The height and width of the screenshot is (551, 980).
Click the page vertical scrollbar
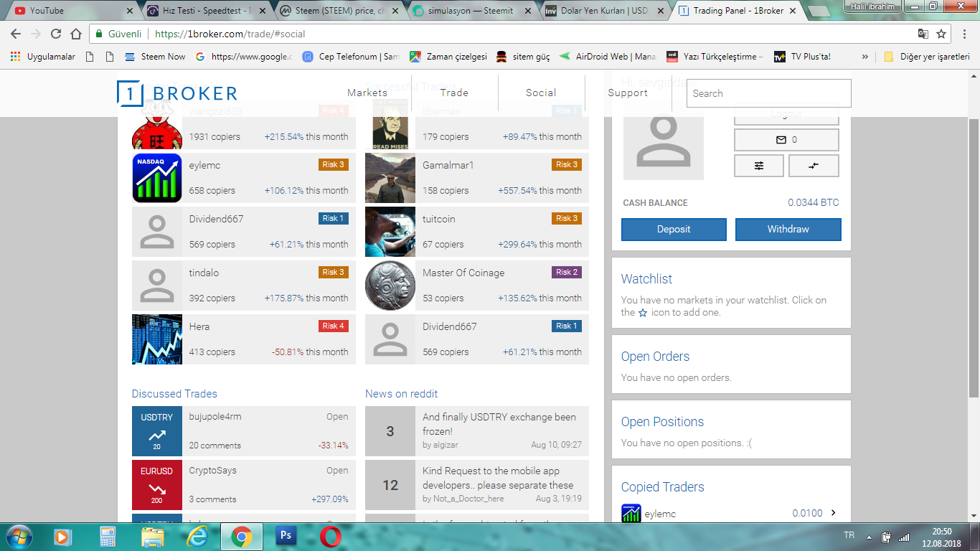coord(974,258)
